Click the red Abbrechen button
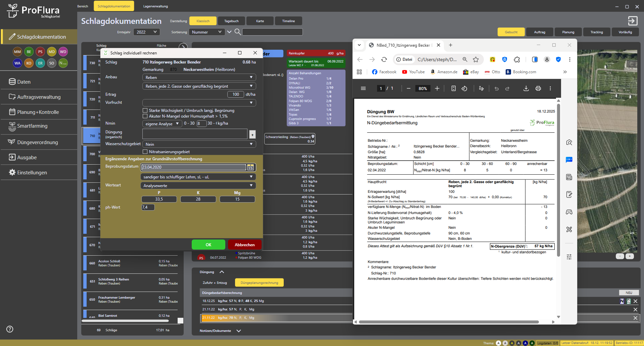 (x=244, y=245)
